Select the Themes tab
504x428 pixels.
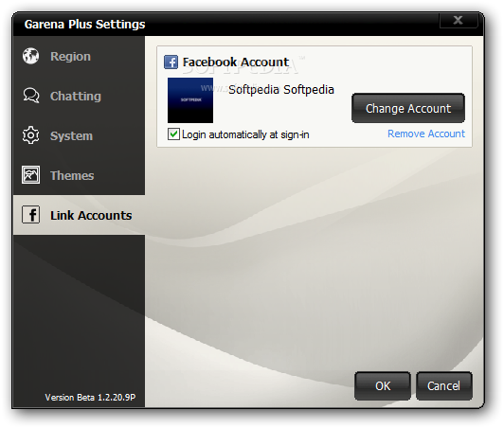point(79,175)
